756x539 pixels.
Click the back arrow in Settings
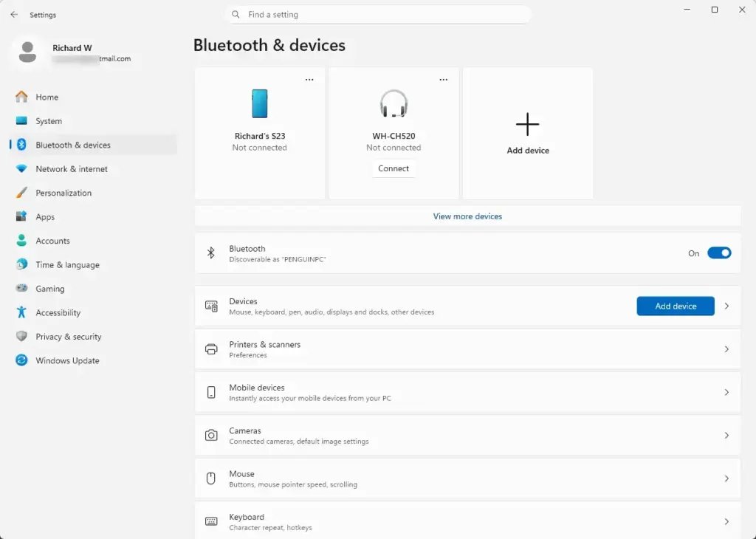14,15
